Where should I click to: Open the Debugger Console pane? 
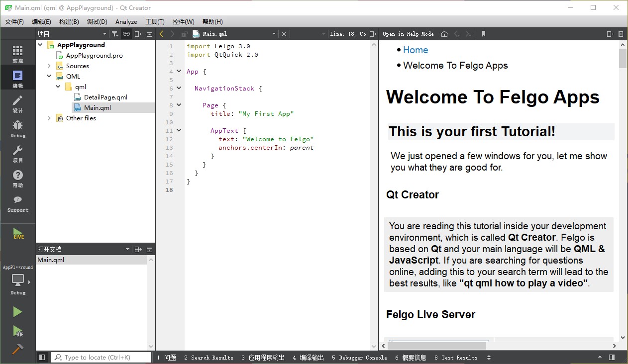tap(359, 357)
